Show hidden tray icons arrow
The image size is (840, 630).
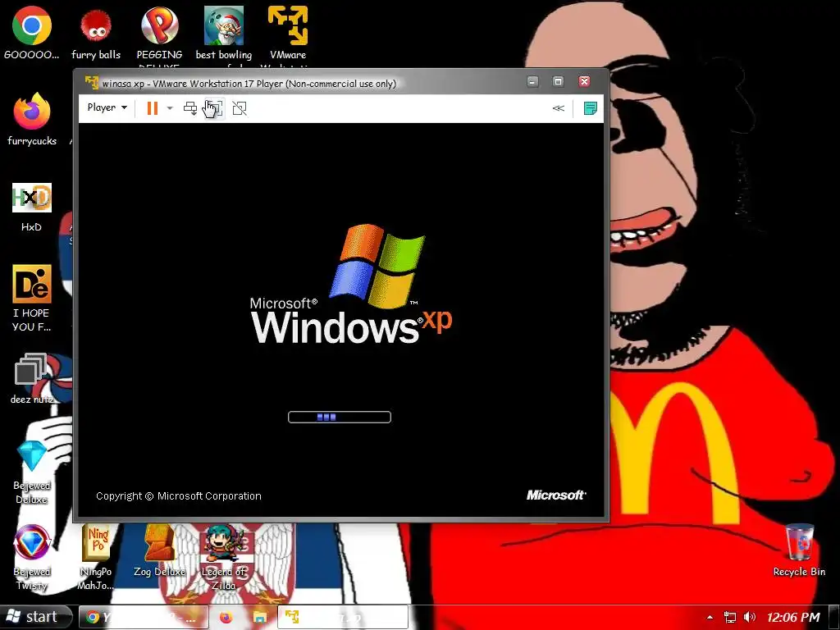[710, 618]
